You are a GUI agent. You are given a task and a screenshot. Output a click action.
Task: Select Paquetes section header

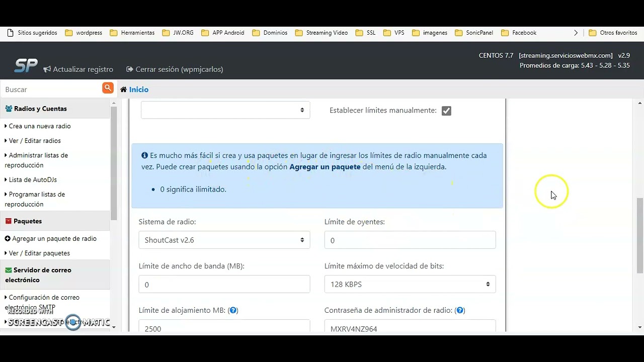pyautogui.click(x=55, y=221)
